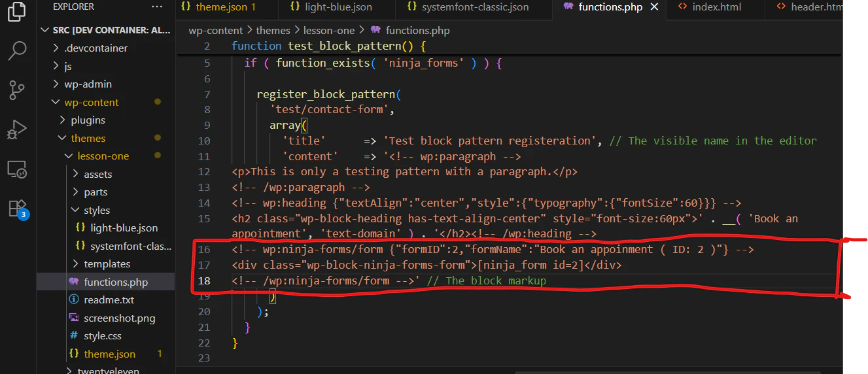This screenshot has height=374, width=868.
Task: Click lesson-one in the breadcrumb
Action: [329, 30]
